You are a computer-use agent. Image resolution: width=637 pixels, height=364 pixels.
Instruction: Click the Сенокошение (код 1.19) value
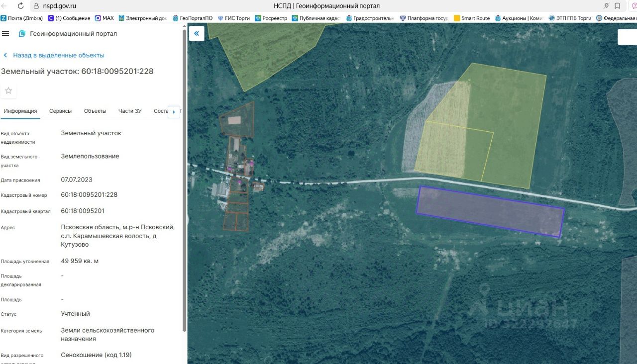tap(97, 355)
